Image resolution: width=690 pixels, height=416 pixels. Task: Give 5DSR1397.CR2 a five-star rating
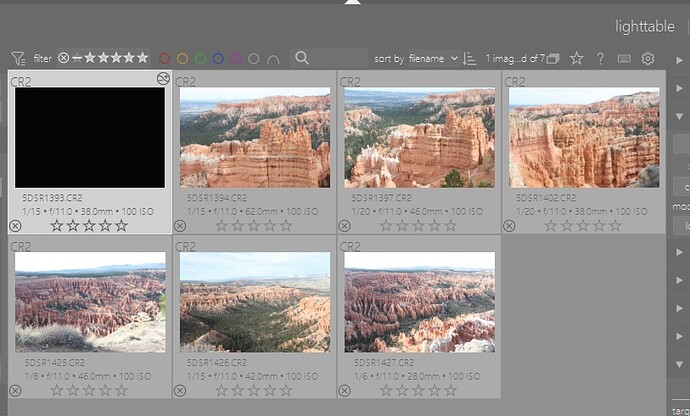451,226
